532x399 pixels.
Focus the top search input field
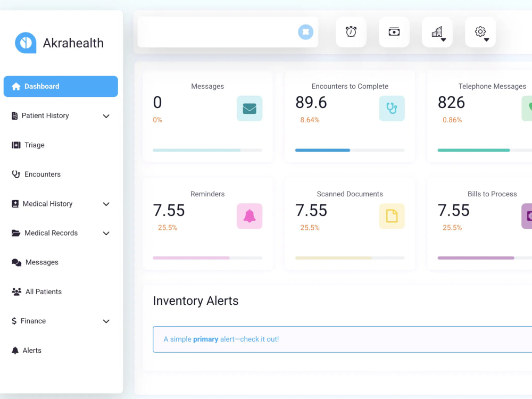pyautogui.click(x=217, y=32)
